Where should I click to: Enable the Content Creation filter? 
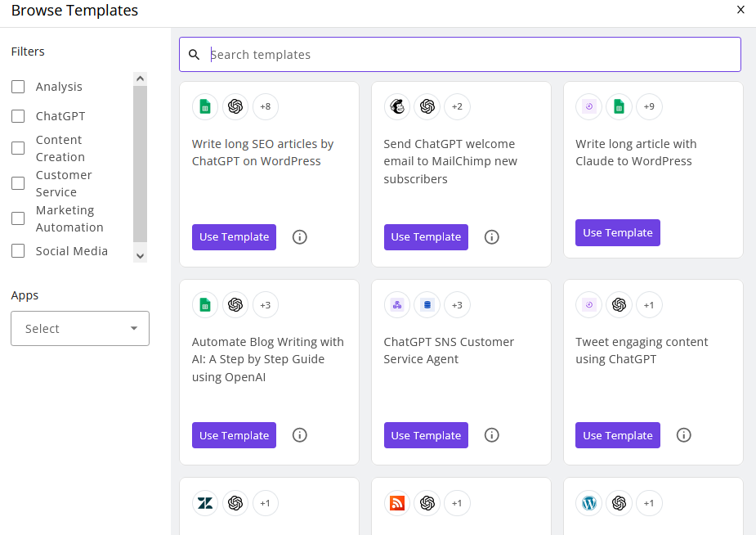pyautogui.click(x=18, y=148)
